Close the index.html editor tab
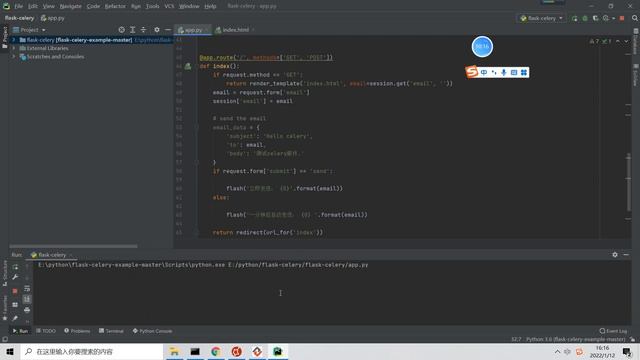 click(x=253, y=30)
